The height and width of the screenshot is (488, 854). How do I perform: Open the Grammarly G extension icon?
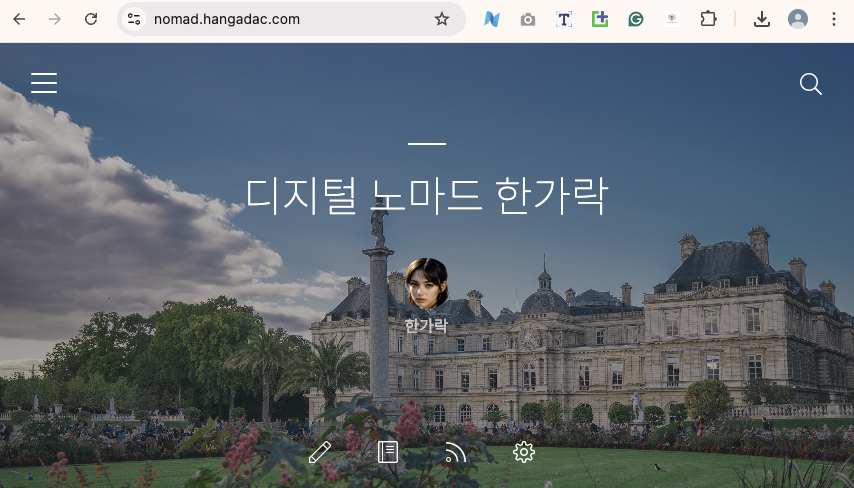pos(636,19)
